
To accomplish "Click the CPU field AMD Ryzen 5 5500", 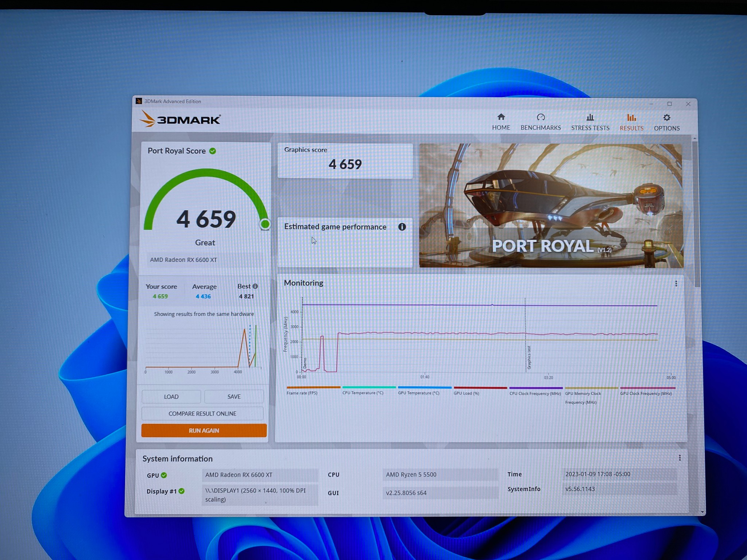I will [x=440, y=474].
